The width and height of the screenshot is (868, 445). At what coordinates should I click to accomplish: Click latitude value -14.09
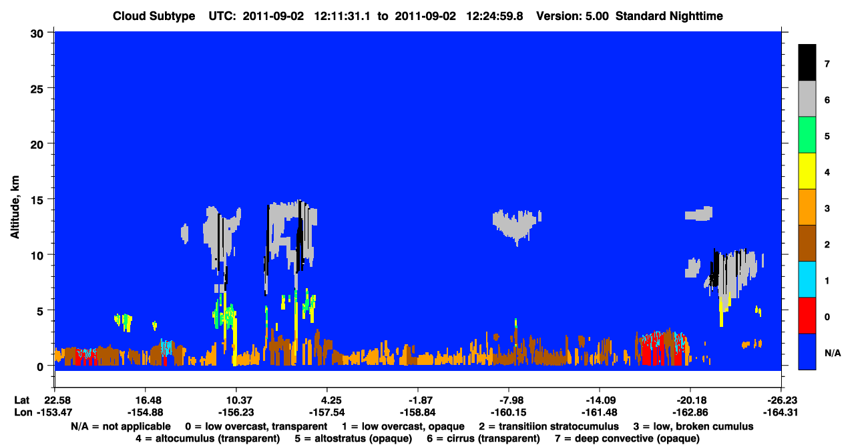[x=600, y=400]
